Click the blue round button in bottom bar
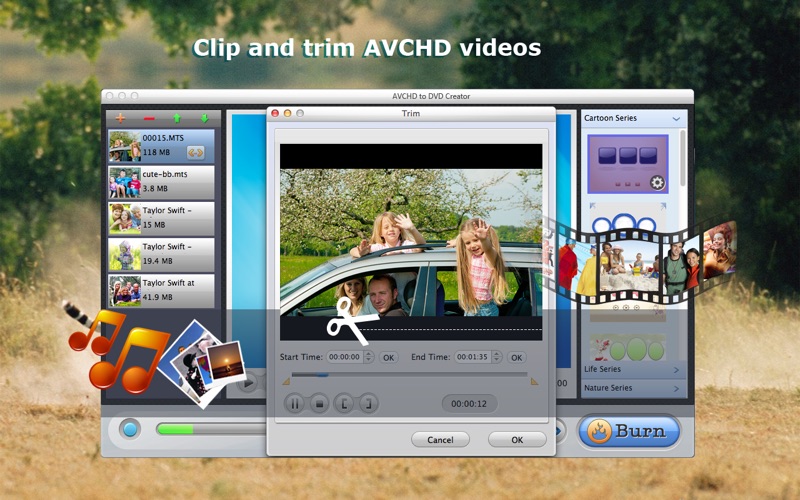Image resolution: width=800 pixels, height=500 pixels. point(130,429)
